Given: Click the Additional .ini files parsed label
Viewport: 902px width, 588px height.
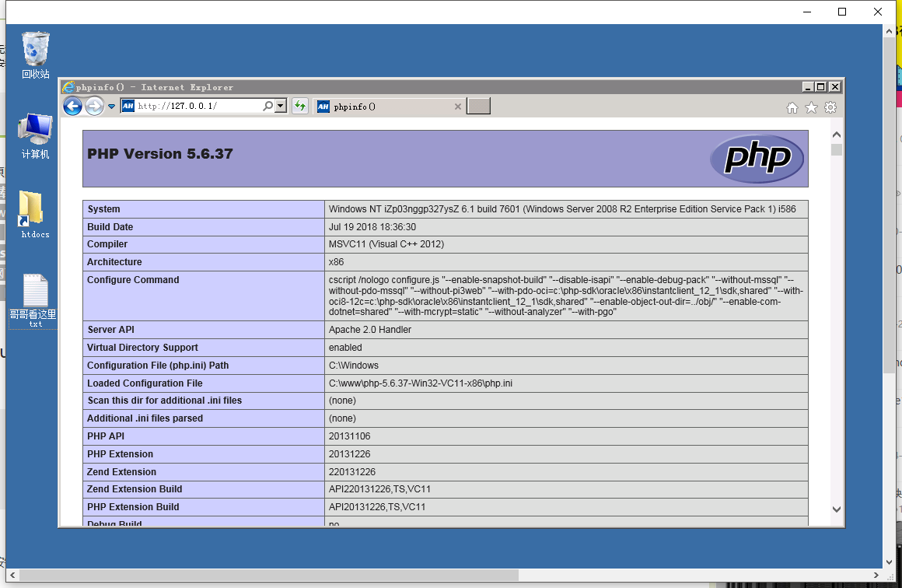Looking at the screenshot, I should pos(145,418).
